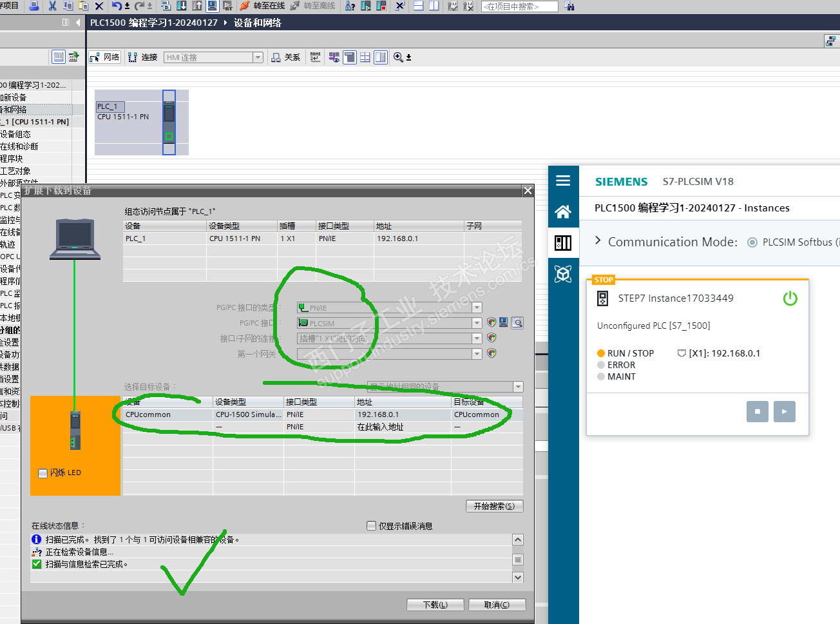840x624 pixels.
Task: Click Go offline (转至离线) toolbar button
Action: [x=313, y=6]
